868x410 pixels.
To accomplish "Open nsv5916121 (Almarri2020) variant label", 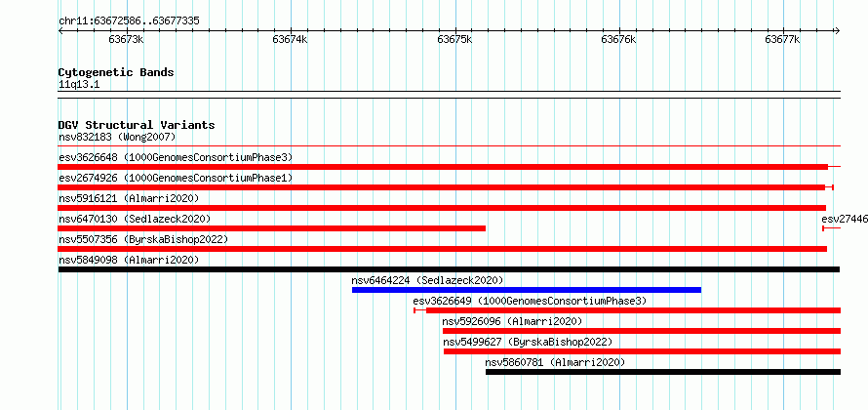I will click(x=129, y=198).
